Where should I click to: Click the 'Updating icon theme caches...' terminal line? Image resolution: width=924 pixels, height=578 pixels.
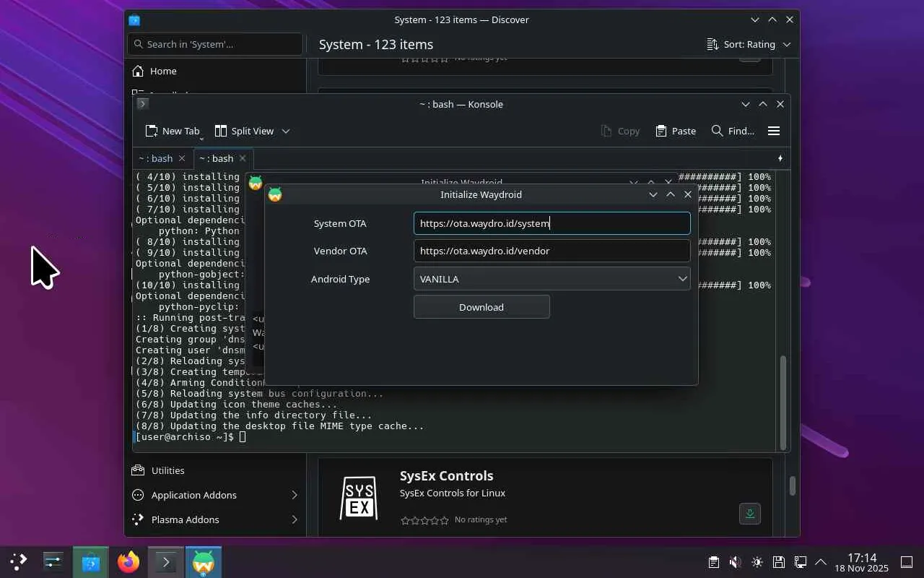[x=236, y=405]
